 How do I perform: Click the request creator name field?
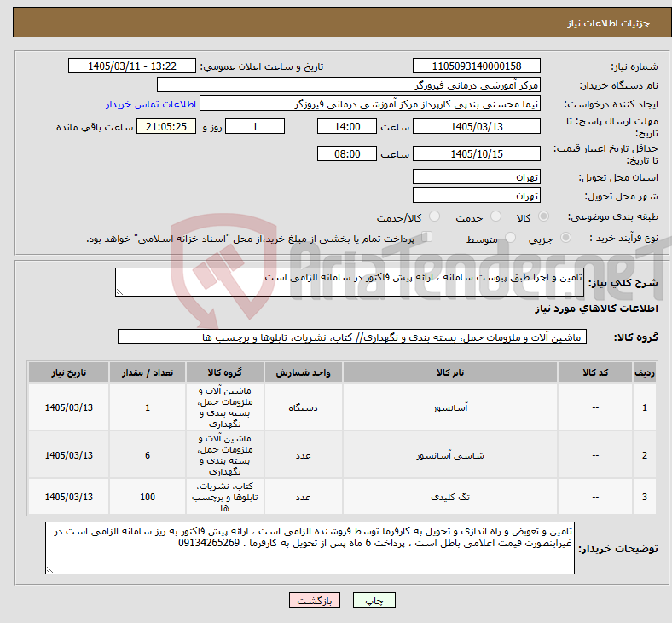370,104
